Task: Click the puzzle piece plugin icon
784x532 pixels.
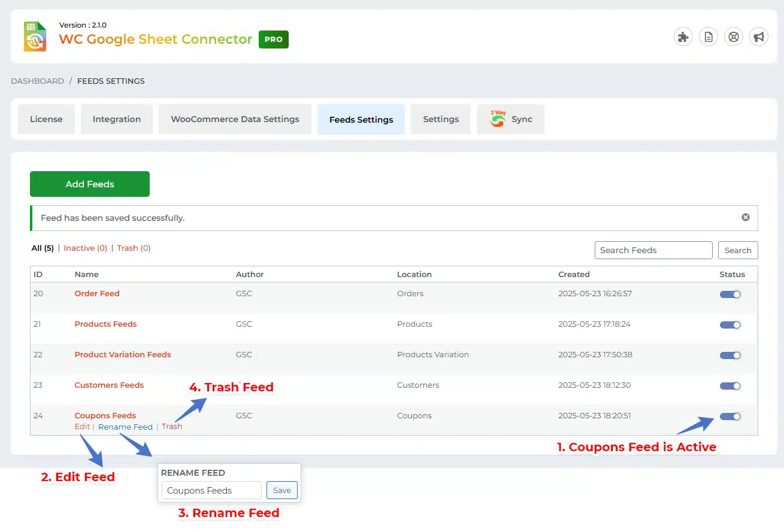Action: tap(683, 37)
